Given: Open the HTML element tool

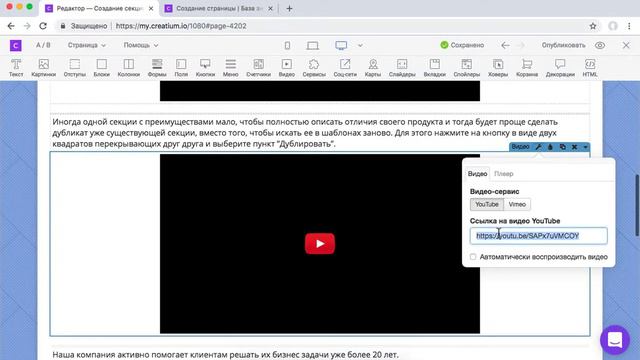Looking at the screenshot, I should coord(590,68).
